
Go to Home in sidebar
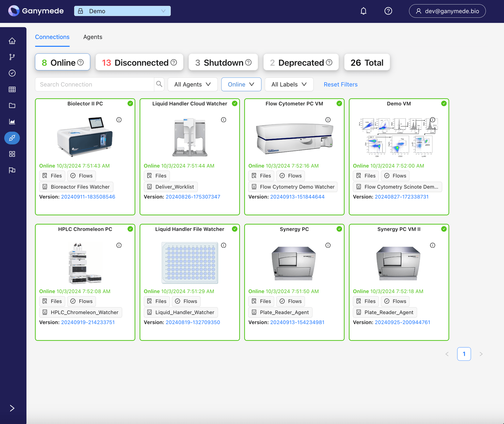click(x=12, y=41)
